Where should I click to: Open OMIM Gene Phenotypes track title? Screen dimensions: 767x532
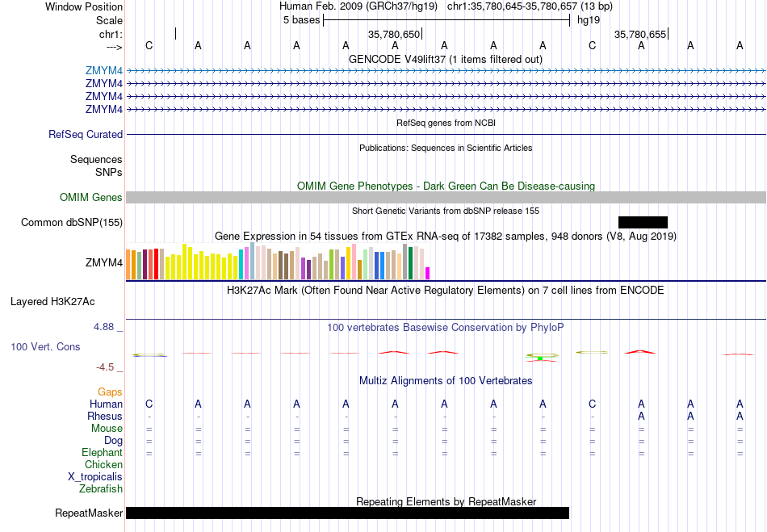tap(446, 186)
